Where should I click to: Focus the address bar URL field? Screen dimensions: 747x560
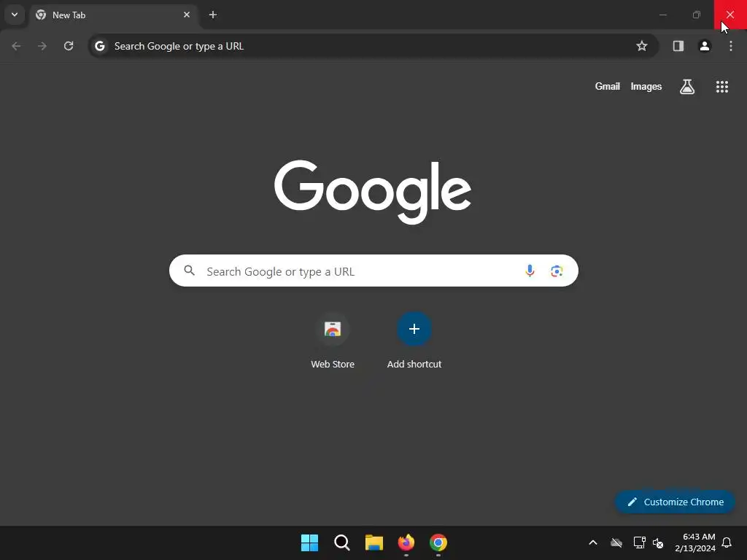click(373, 46)
